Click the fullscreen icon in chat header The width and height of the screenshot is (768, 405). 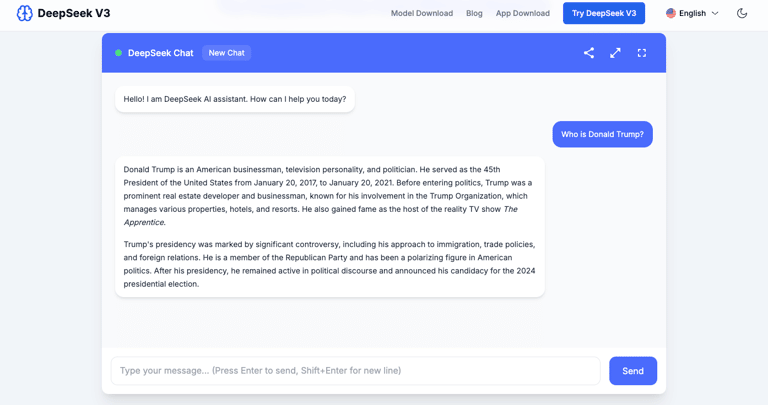642,53
